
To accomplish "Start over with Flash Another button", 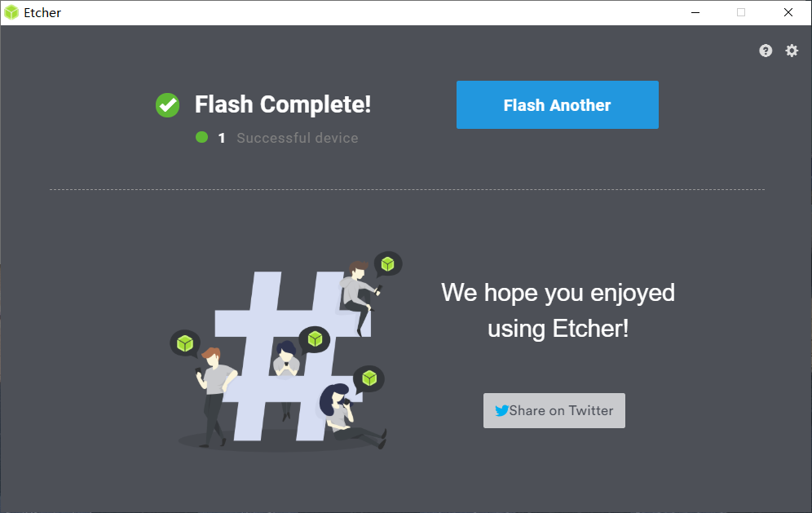I will [557, 104].
